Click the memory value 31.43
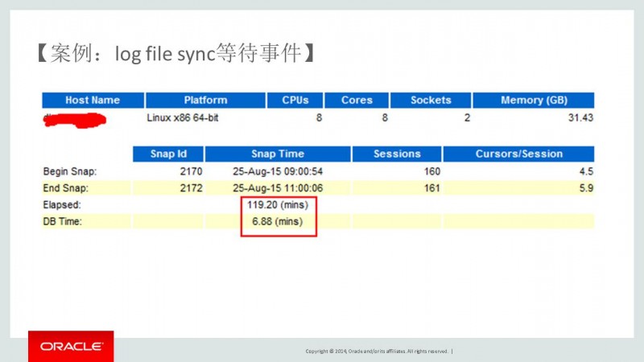 pyautogui.click(x=580, y=117)
